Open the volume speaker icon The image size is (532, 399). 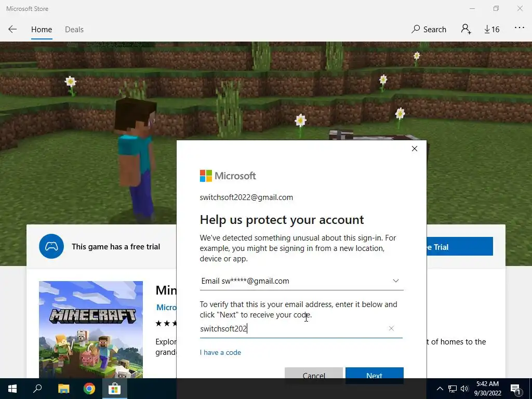[x=464, y=389]
